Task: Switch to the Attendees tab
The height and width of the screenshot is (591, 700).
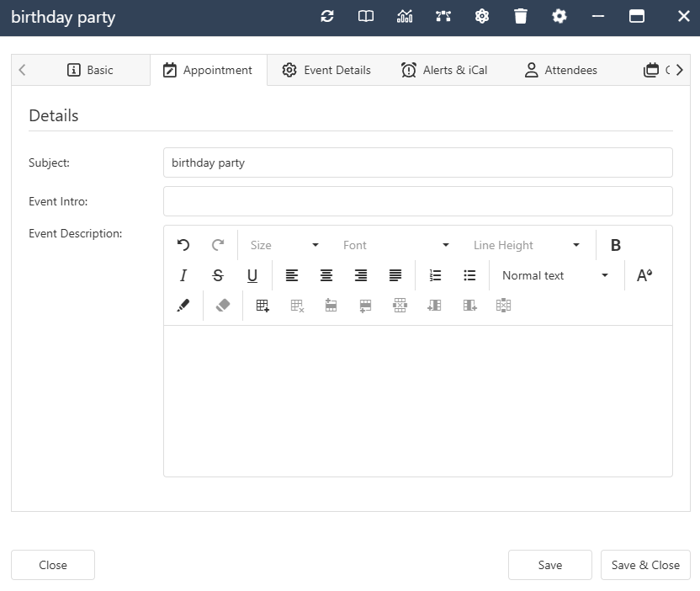Action: [560, 70]
